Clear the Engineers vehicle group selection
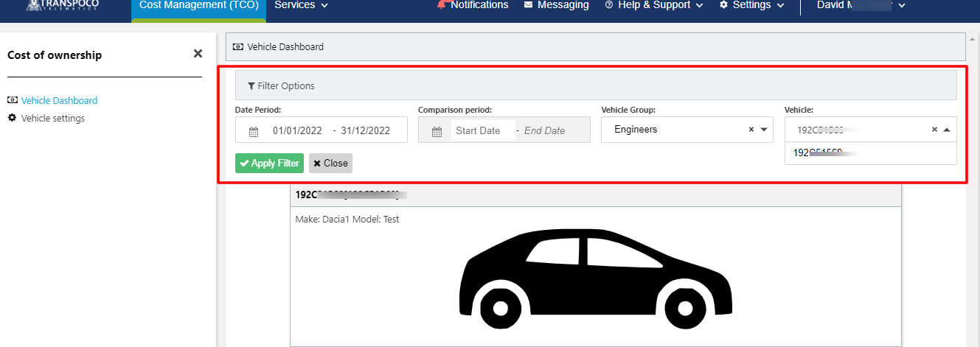The image size is (980, 347). (x=751, y=130)
